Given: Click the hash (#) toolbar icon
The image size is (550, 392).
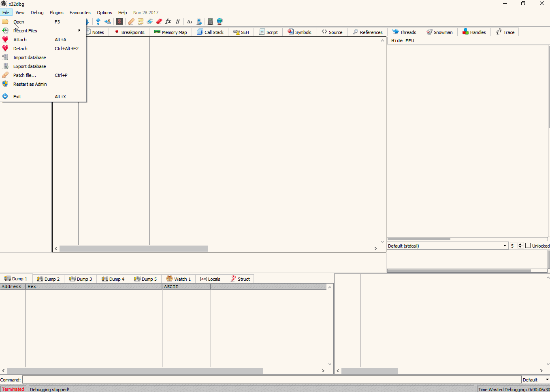Looking at the screenshot, I should click(x=178, y=21).
